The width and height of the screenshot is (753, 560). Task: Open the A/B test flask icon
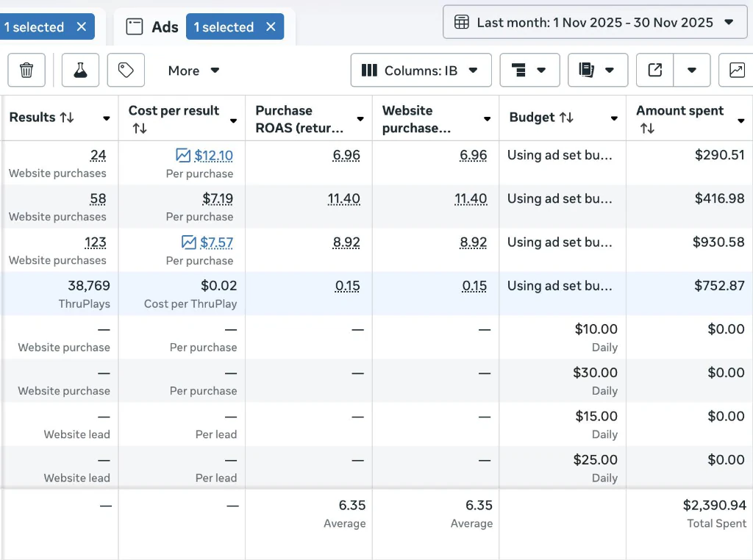[x=80, y=70]
